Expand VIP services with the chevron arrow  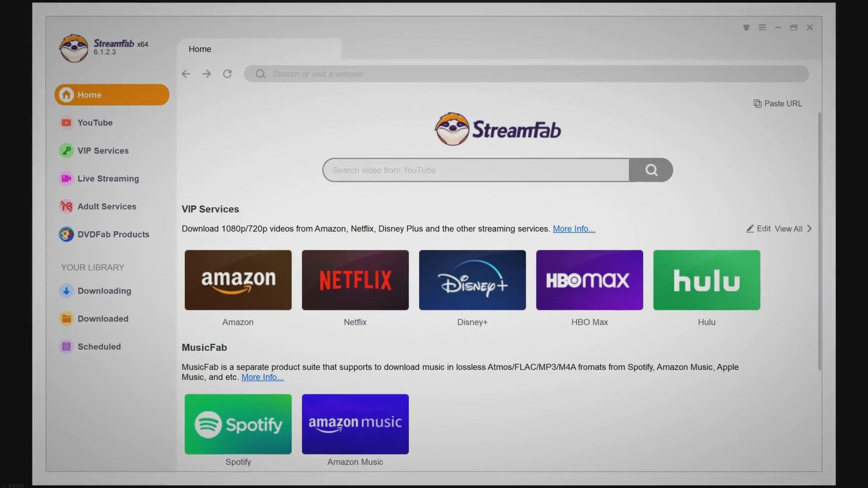[x=810, y=229]
